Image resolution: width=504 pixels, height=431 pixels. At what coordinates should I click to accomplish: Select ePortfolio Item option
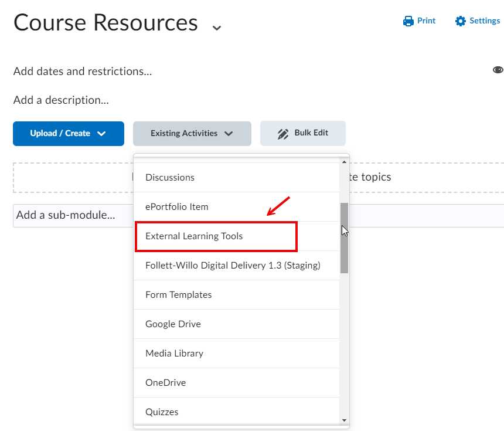pyautogui.click(x=178, y=206)
